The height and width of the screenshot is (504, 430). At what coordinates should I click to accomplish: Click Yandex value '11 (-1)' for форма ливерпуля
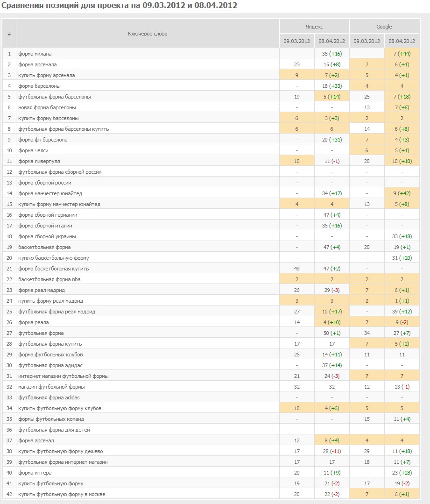(x=331, y=161)
